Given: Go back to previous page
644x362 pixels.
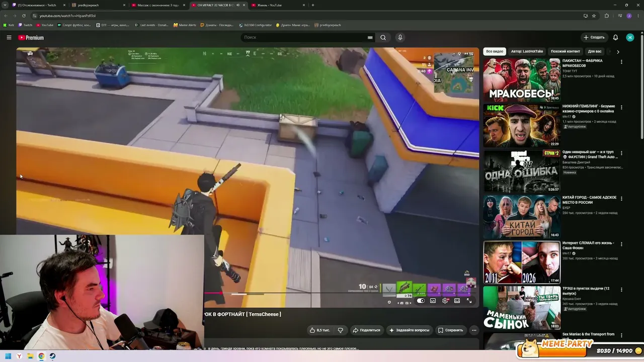Looking at the screenshot, I should point(6,16).
